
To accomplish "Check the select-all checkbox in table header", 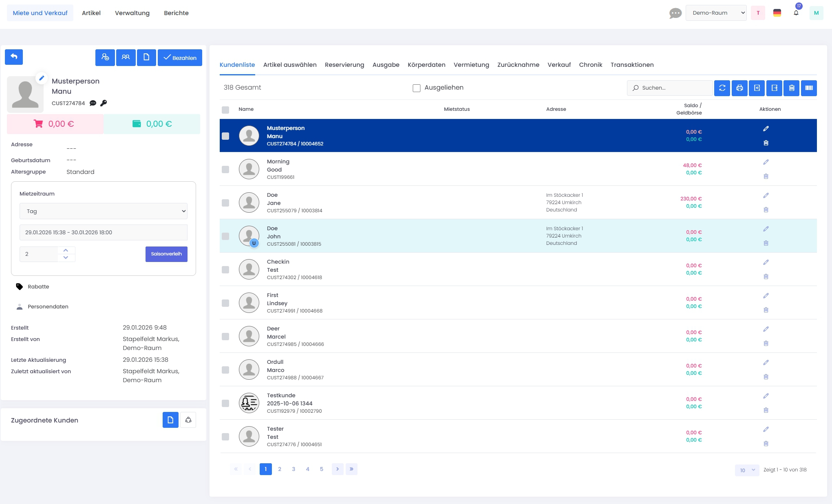I will 225,110.
